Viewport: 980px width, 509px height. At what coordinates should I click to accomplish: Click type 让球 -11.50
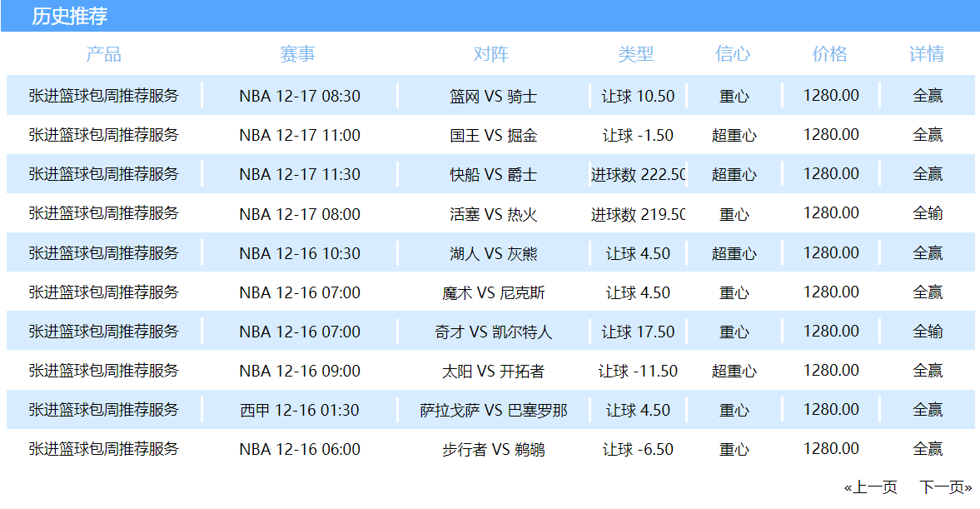pos(638,372)
